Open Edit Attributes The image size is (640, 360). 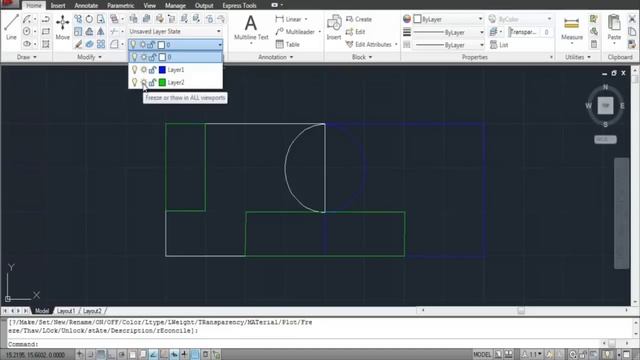[x=369, y=44]
